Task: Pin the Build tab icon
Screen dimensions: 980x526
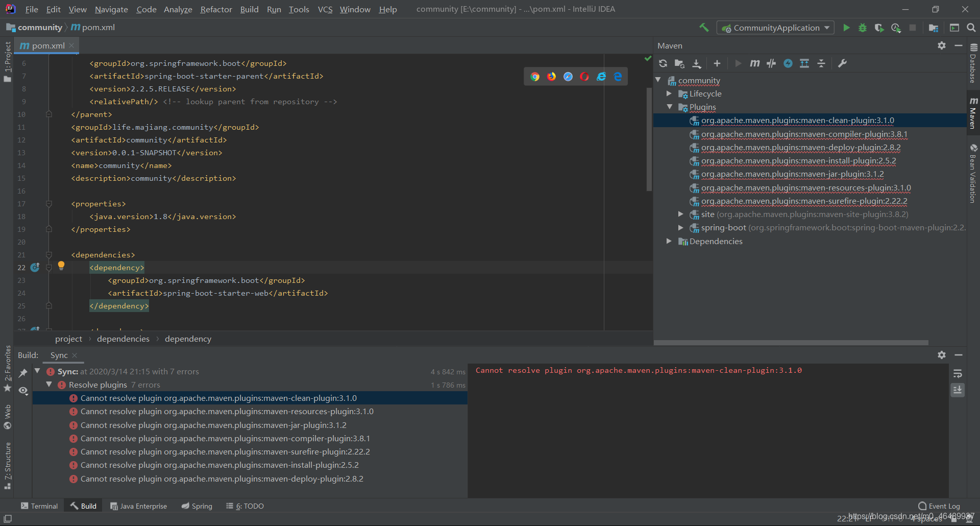Action: click(23, 373)
